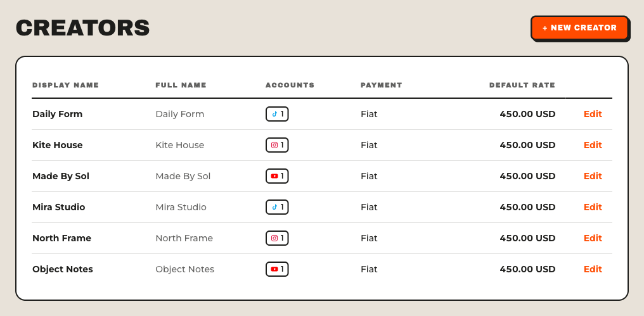Click the gray Daily Form full name

pos(179,114)
